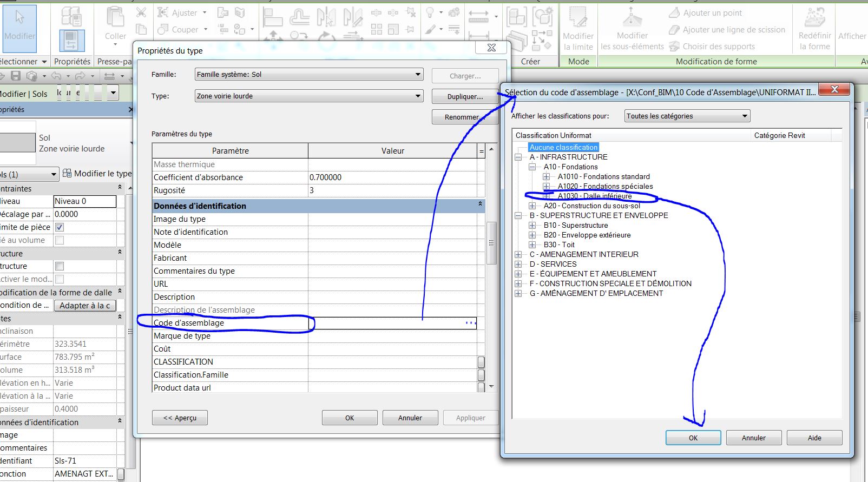Uncheck the Limite de pièce checkbox
This screenshot has height=482, width=868.
pos(60,227)
